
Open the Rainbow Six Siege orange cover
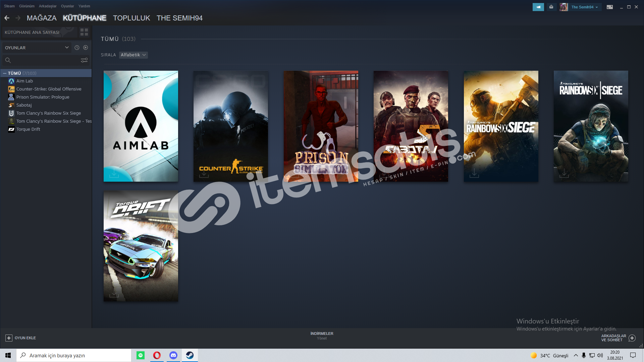501,126
